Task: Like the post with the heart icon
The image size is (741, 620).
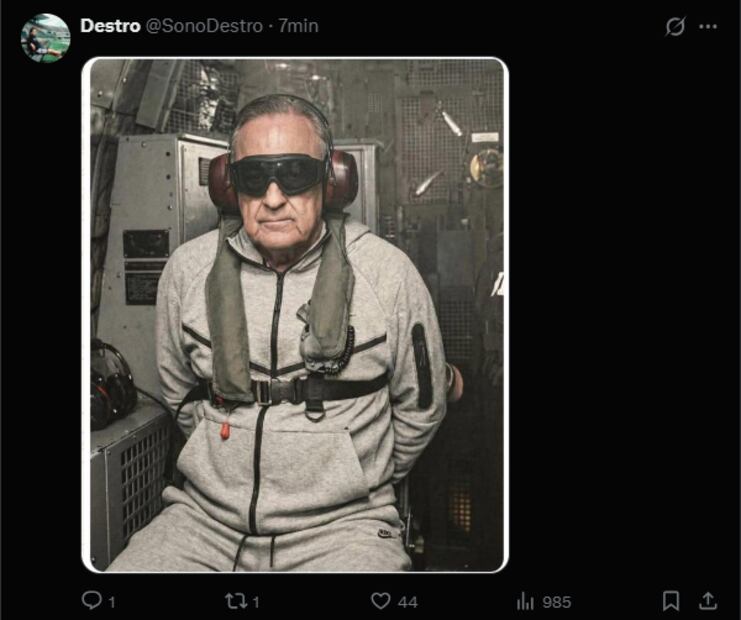Action: coord(380,600)
